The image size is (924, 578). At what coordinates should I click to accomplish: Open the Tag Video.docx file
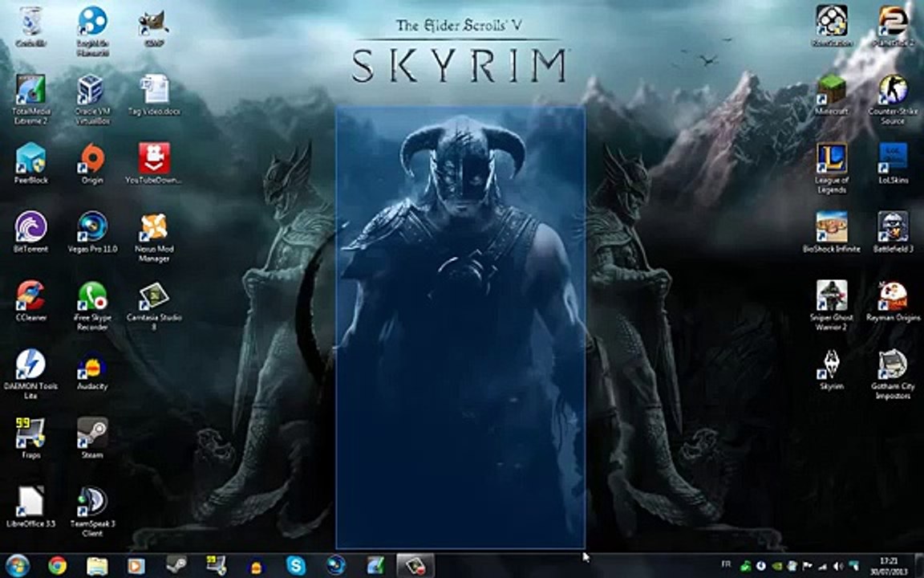coord(154,95)
